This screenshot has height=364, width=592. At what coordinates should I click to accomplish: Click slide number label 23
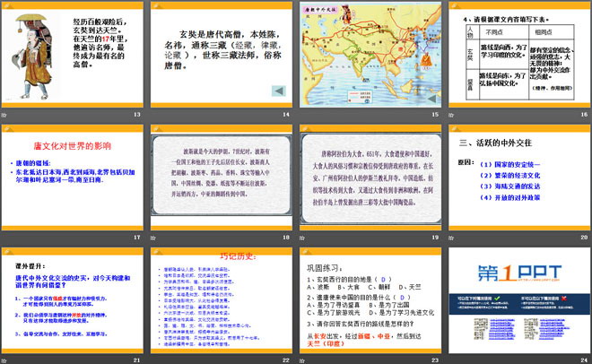click(x=435, y=360)
